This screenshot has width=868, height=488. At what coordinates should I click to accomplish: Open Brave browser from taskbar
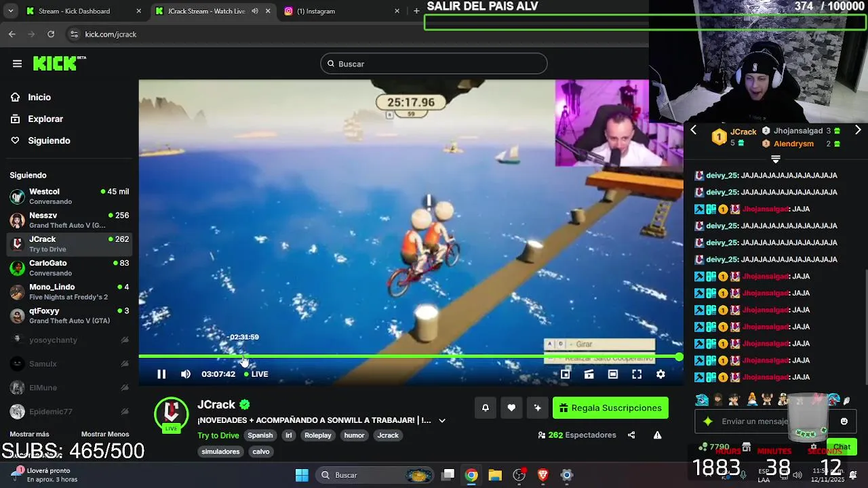(x=542, y=475)
